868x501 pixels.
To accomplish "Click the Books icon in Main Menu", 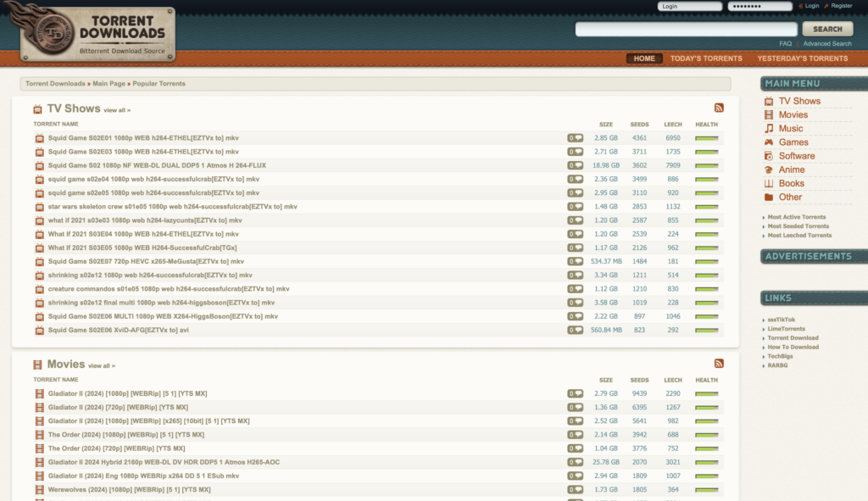I will click(x=768, y=183).
